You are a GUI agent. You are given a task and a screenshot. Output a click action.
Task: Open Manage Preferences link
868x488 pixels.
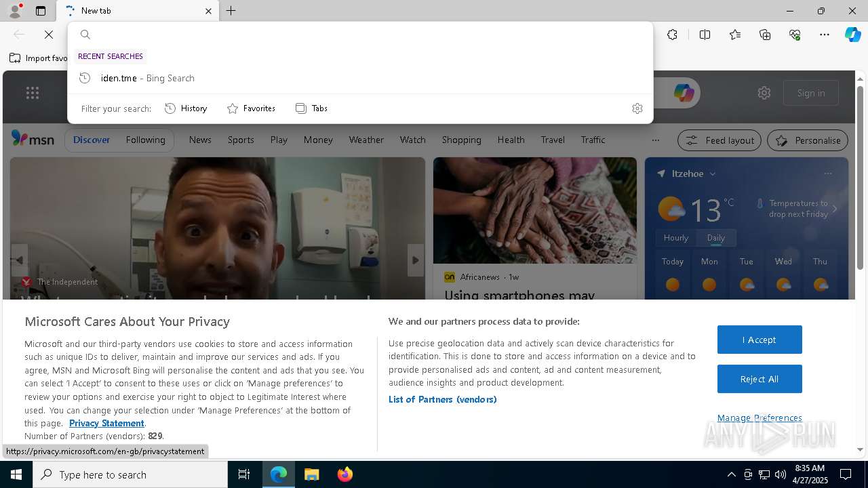pyautogui.click(x=759, y=418)
